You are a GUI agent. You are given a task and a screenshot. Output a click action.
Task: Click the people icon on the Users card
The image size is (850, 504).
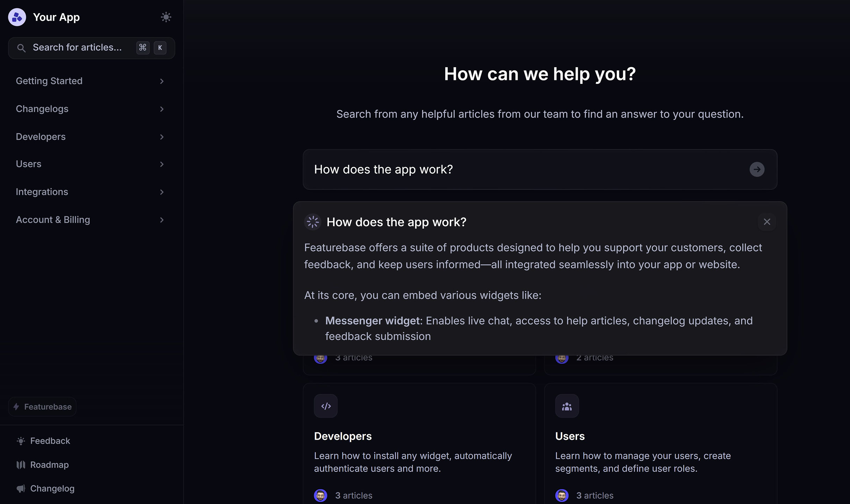point(567,406)
